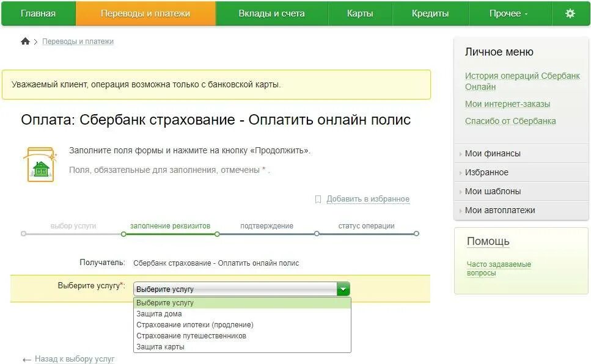Click Переводы и платежи breadcrumb link
The width and height of the screenshot is (591, 364).
click(x=78, y=42)
